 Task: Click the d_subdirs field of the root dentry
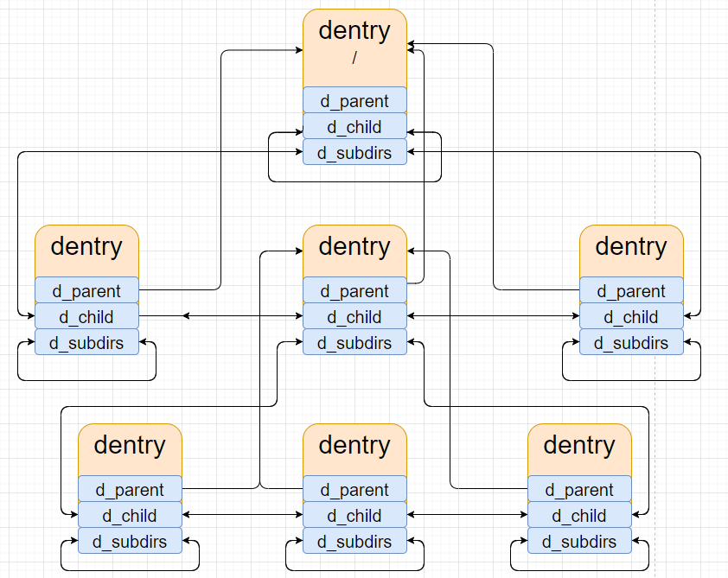(354, 152)
